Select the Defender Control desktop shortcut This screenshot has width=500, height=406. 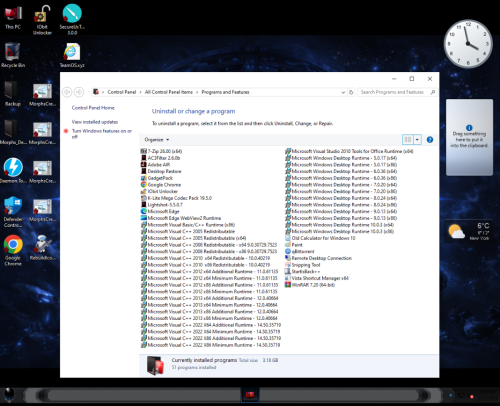pos(13,212)
